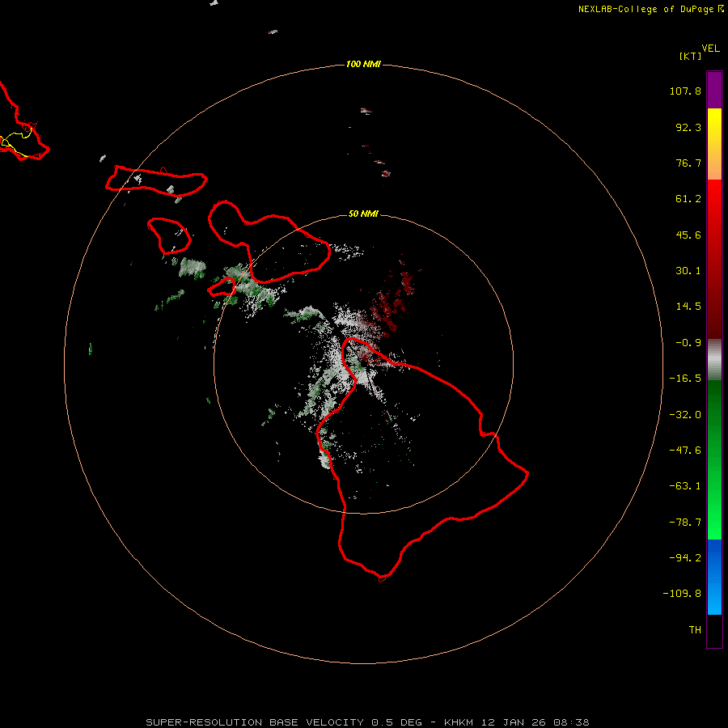Click the dark red outbound velocity echo cluster

pyautogui.click(x=392, y=302)
